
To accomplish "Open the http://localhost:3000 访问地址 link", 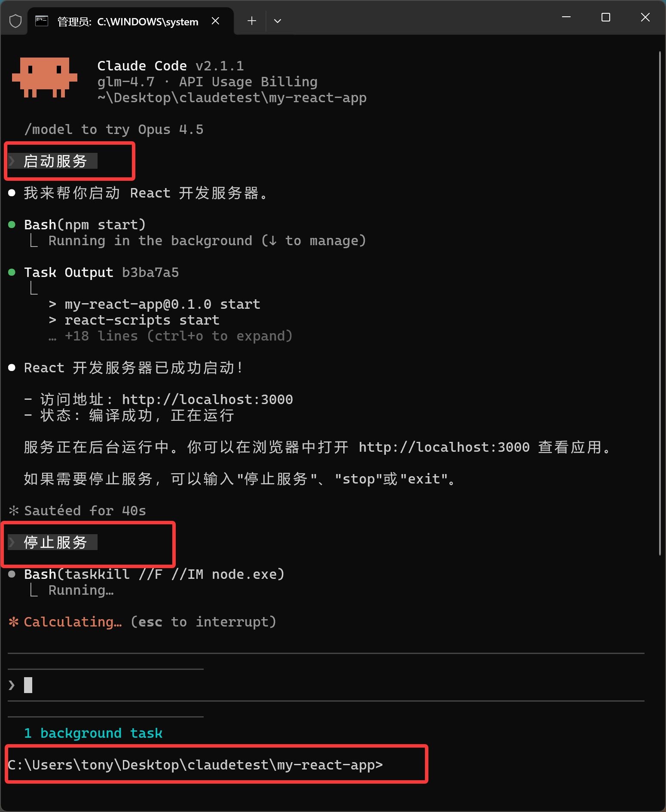I will [x=207, y=400].
